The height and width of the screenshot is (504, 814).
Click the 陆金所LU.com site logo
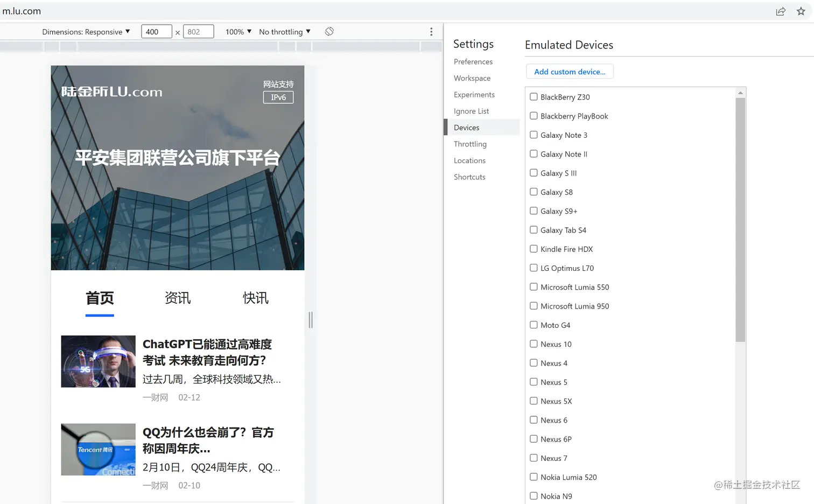tap(110, 92)
